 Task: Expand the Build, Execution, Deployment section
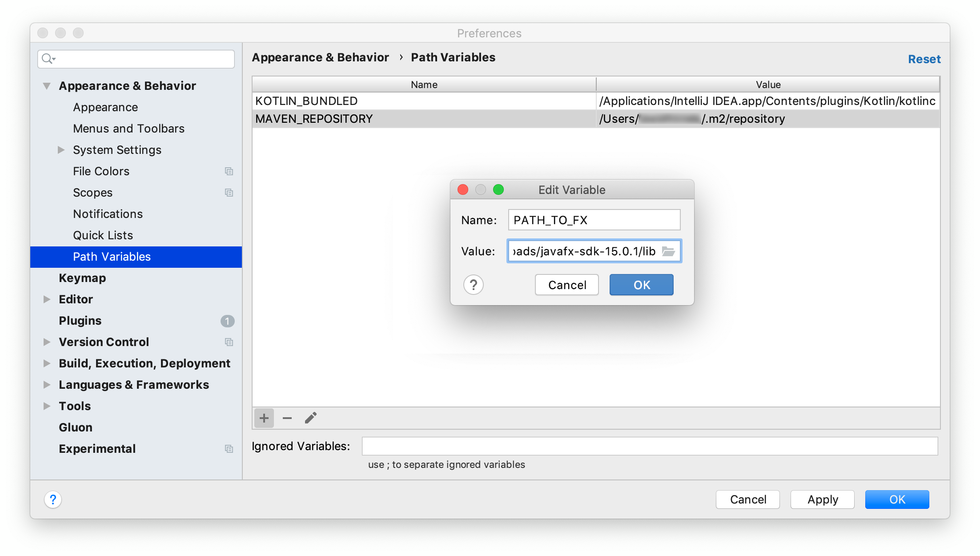click(x=47, y=363)
